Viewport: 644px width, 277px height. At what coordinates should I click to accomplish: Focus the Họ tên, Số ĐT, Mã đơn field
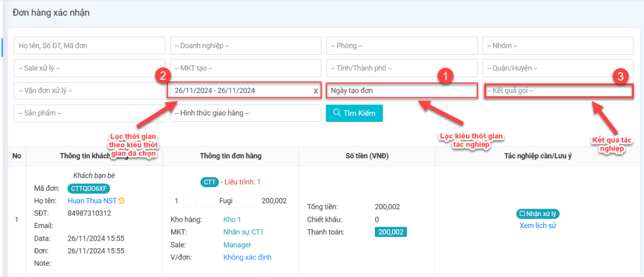click(89, 46)
